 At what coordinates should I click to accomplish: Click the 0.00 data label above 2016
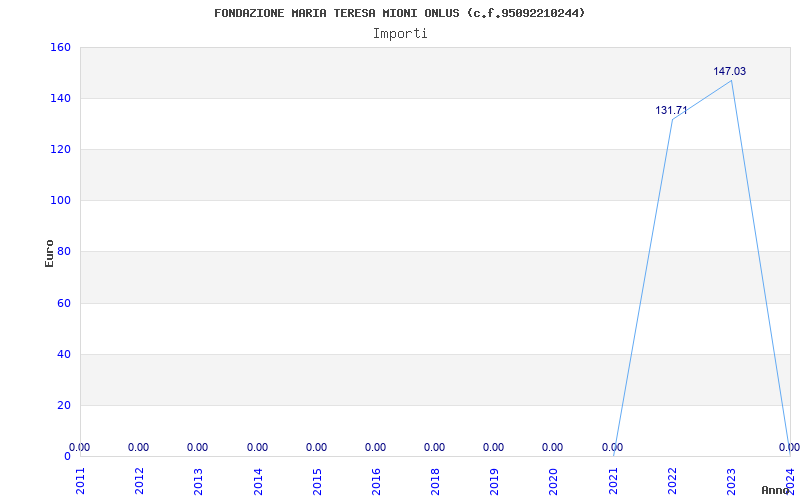376,447
